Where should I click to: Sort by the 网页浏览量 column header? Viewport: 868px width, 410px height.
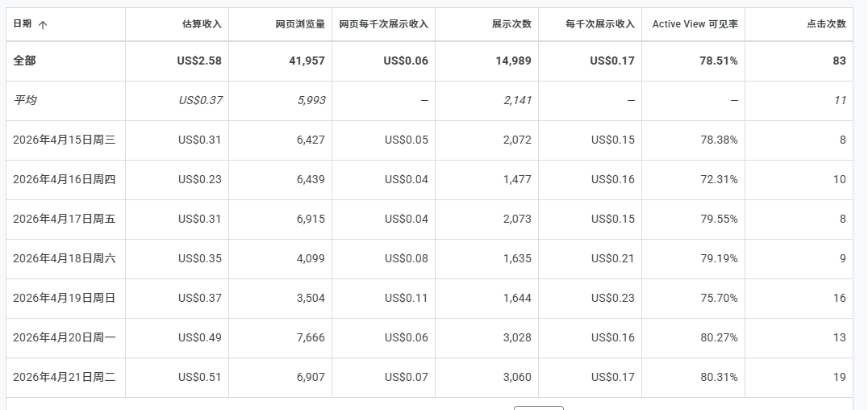coord(300,24)
